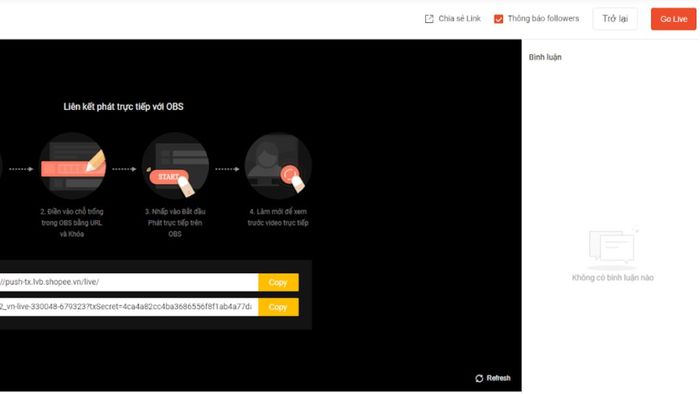Click step 4 refresh preview illustration
Viewport: 700px width, 394px height.
[278, 166]
